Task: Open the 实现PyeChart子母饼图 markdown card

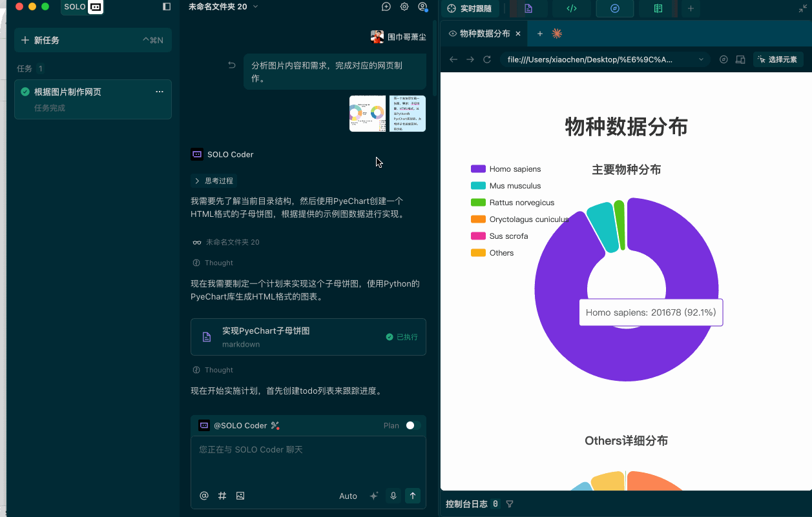Action: coord(308,337)
